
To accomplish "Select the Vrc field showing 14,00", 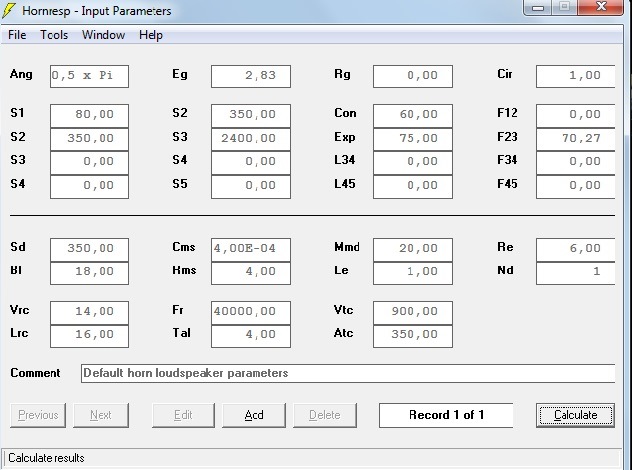I will click(89, 313).
